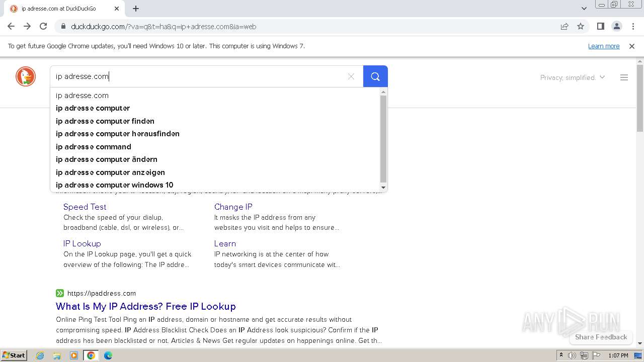Select suggestion "ip adresse.com"
The width and height of the screenshot is (644, 362).
click(215, 96)
